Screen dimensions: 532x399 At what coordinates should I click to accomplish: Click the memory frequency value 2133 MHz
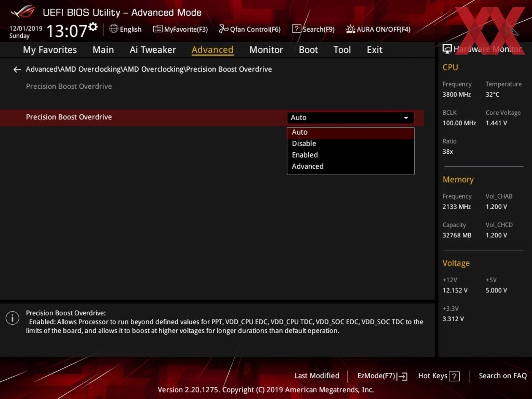[x=457, y=207]
